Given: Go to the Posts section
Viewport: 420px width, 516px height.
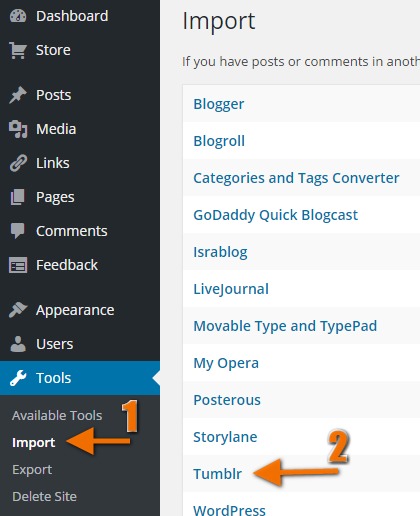Looking at the screenshot, I should click(54, 95).
